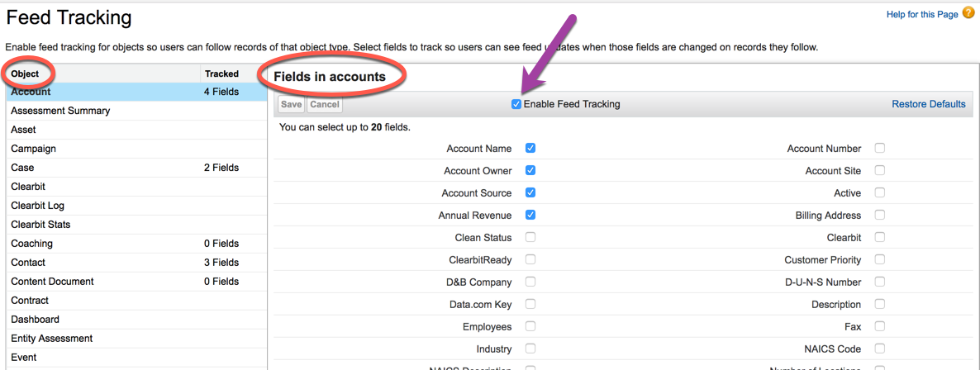Select the Dashboard object
Viewport: 980px width, 370px height.
(36, 320)
